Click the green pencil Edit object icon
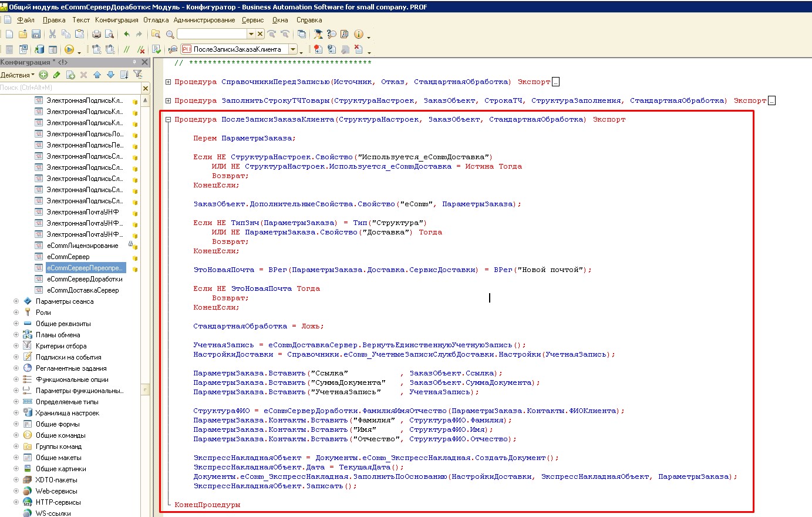 (x=57, y=75)
